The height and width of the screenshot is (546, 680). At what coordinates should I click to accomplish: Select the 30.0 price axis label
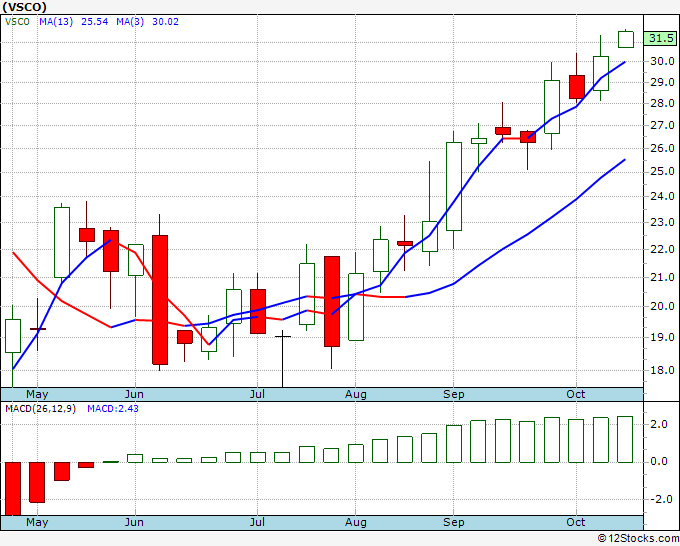(662, 61)
